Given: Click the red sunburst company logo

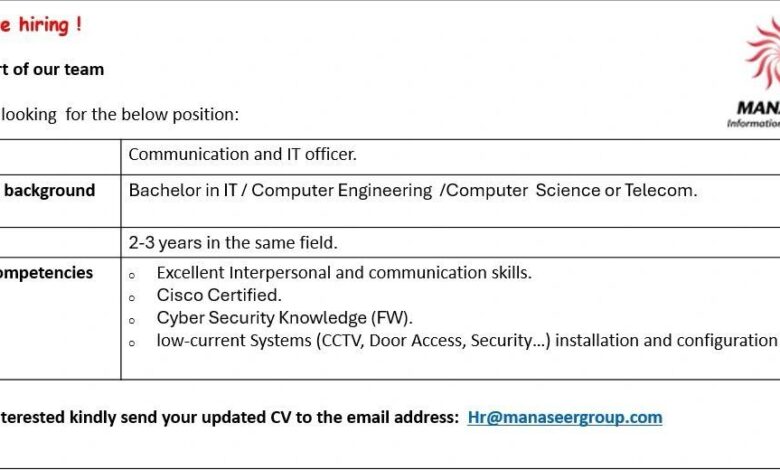Looking at the screenshot, I should [x=764, y=54].
